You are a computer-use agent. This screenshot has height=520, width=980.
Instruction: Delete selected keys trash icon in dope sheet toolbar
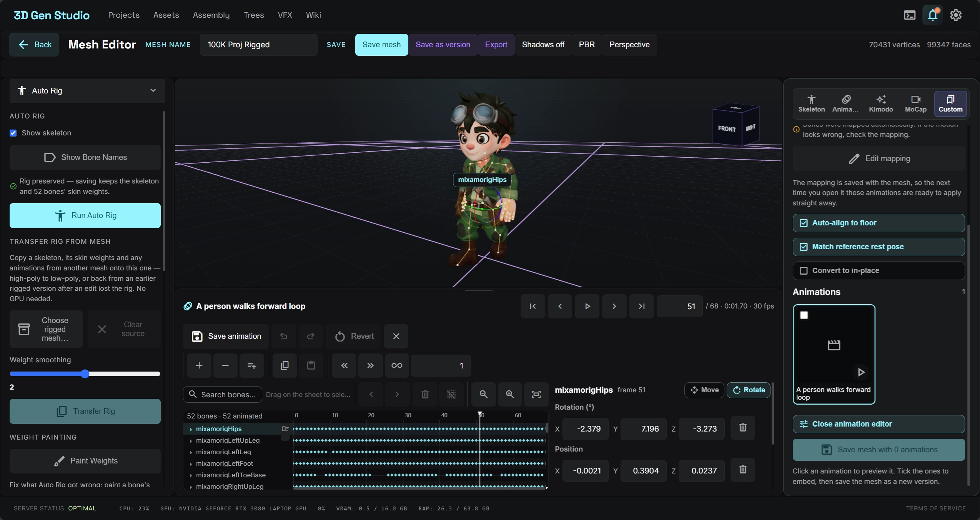click(425, 394)
